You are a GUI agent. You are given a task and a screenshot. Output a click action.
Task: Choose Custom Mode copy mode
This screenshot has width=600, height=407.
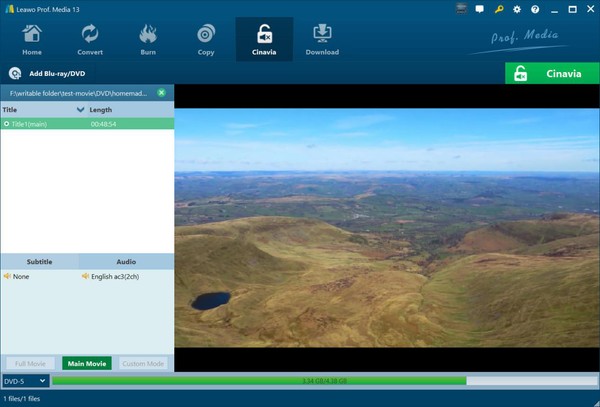[x=143, y=363]
